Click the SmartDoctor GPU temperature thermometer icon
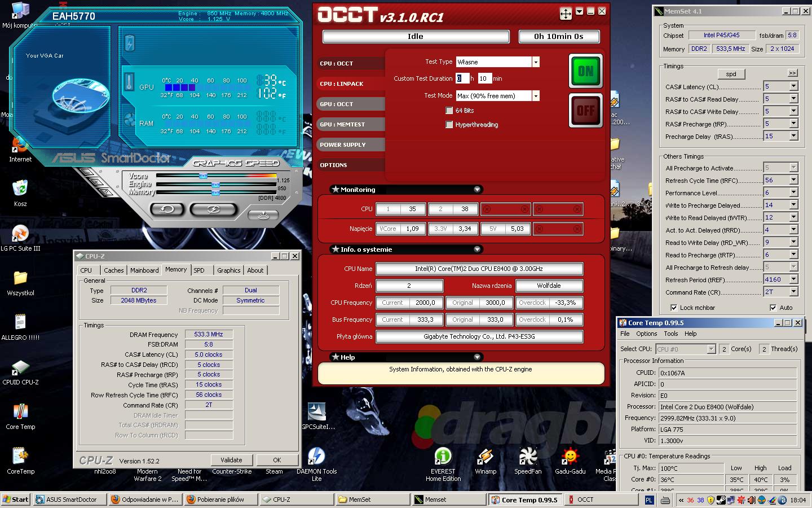The image size is (812, 508). pos(130,82)
